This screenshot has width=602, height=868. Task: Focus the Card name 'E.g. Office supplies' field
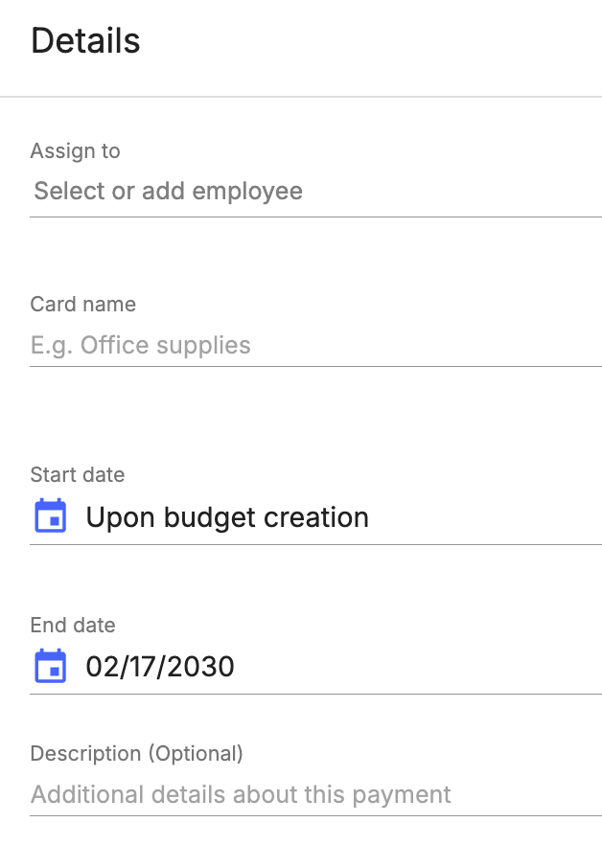[x=315, y=346]
